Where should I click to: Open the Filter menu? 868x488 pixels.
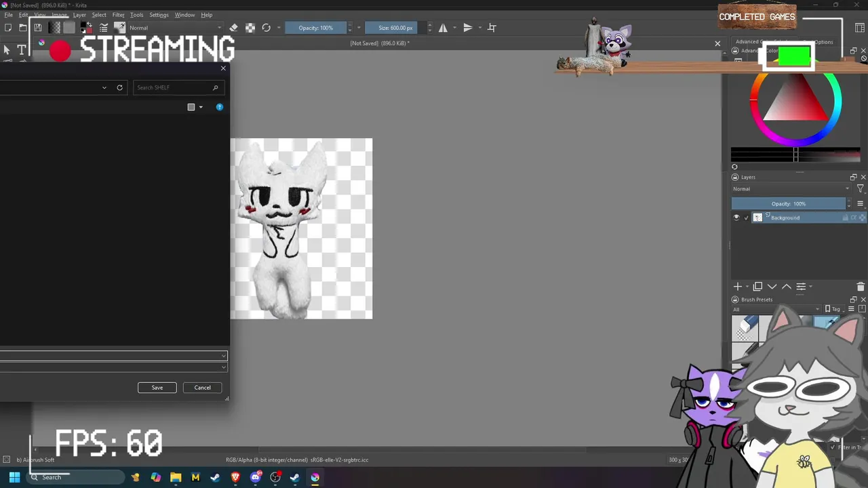tap(119, 15)
